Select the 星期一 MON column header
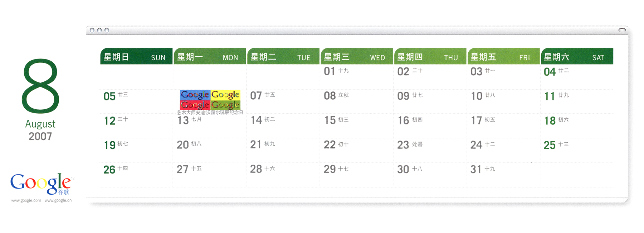644x233 pixels. tap(210, 56)
